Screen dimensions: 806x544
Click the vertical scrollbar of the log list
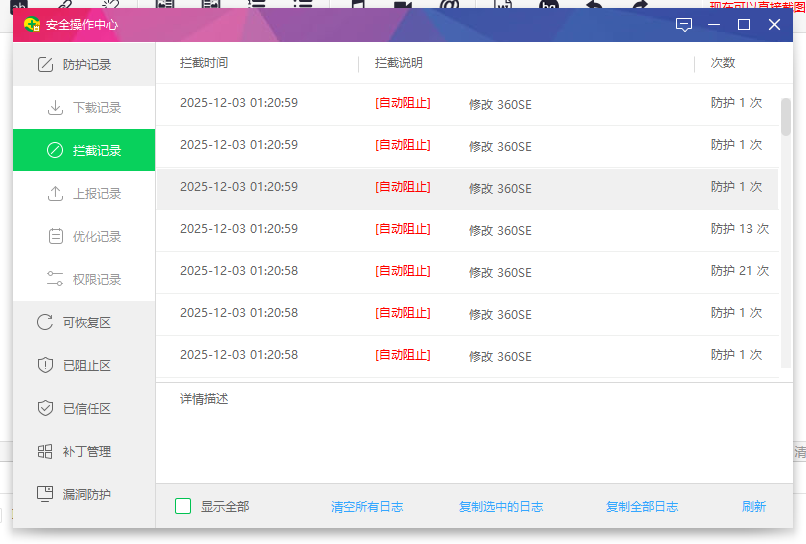(786, 116)
